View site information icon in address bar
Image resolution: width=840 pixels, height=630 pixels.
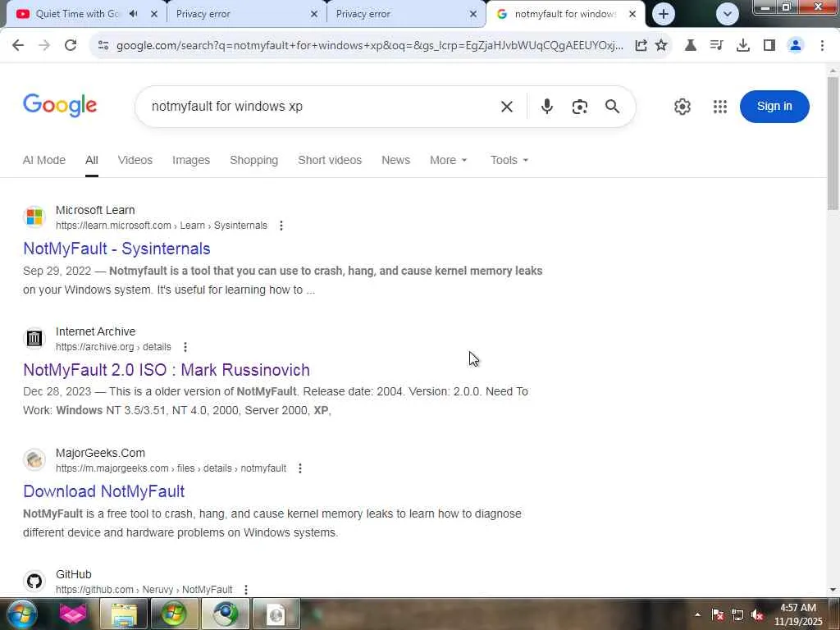click(103, 45)
